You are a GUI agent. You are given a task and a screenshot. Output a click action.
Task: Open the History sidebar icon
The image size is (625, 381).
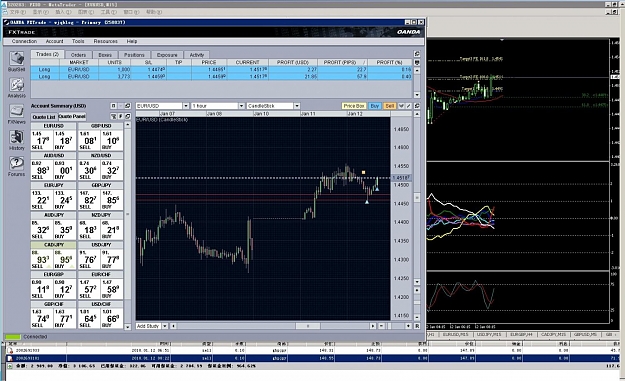(16, 140)
